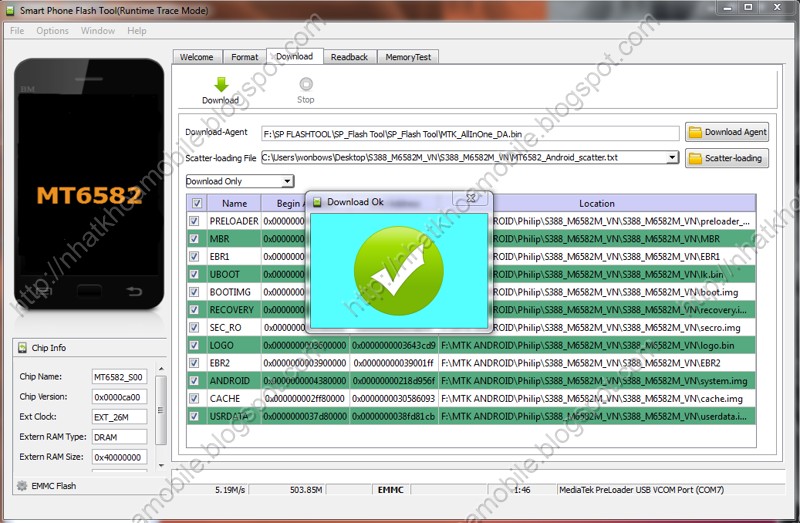Click the 1:46 elapsed time status
The width and height of the screenshot is (800, 523).
click(522, 490)
